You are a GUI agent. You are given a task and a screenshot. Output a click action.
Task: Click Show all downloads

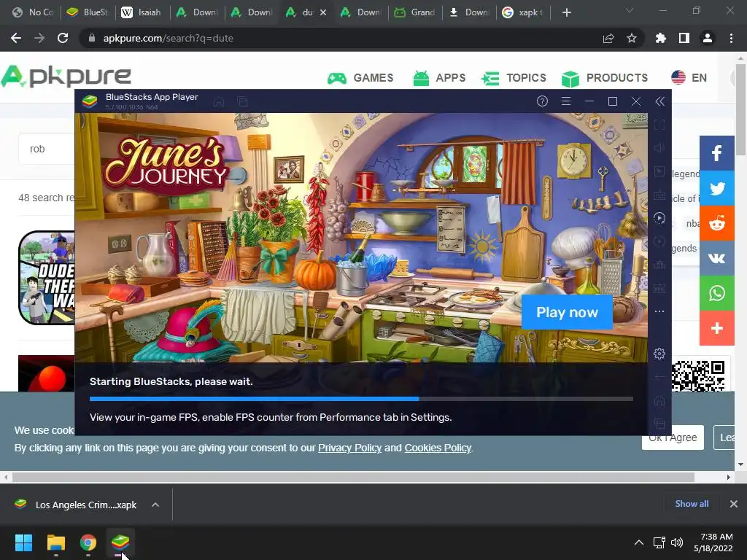point(692,504)
